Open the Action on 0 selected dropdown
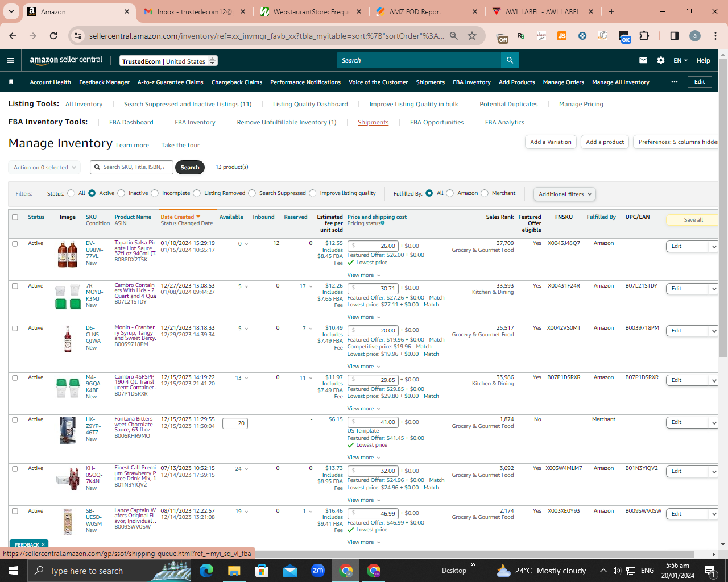 coord(44,168)
